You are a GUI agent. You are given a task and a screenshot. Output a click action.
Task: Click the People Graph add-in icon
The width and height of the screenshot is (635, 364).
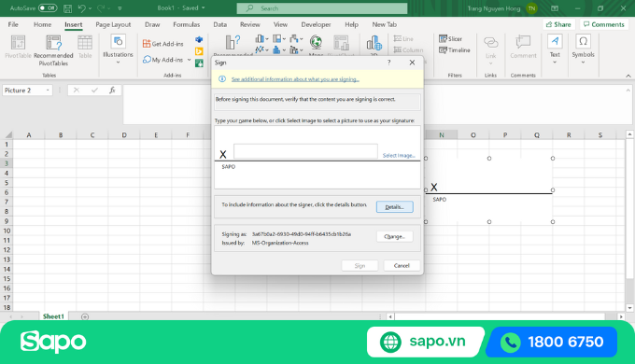tap(199, 63)
